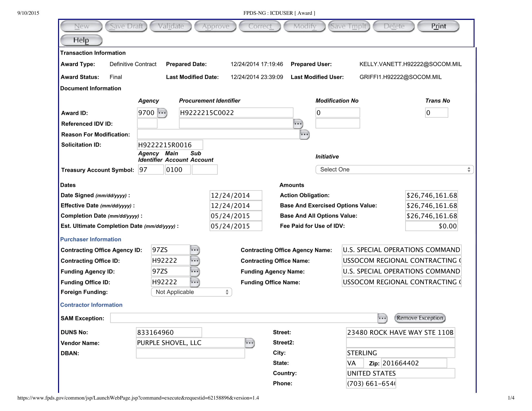This screenshot has height=411, width=532.
Task: Click the Procurement Identifier field H9222215C0022
Action: [236, 113]
